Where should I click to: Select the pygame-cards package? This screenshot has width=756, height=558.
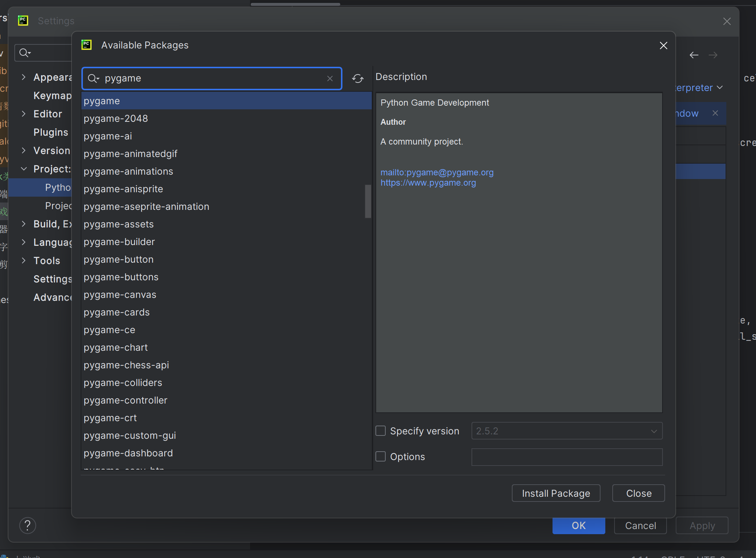click(x=226, y=312)
